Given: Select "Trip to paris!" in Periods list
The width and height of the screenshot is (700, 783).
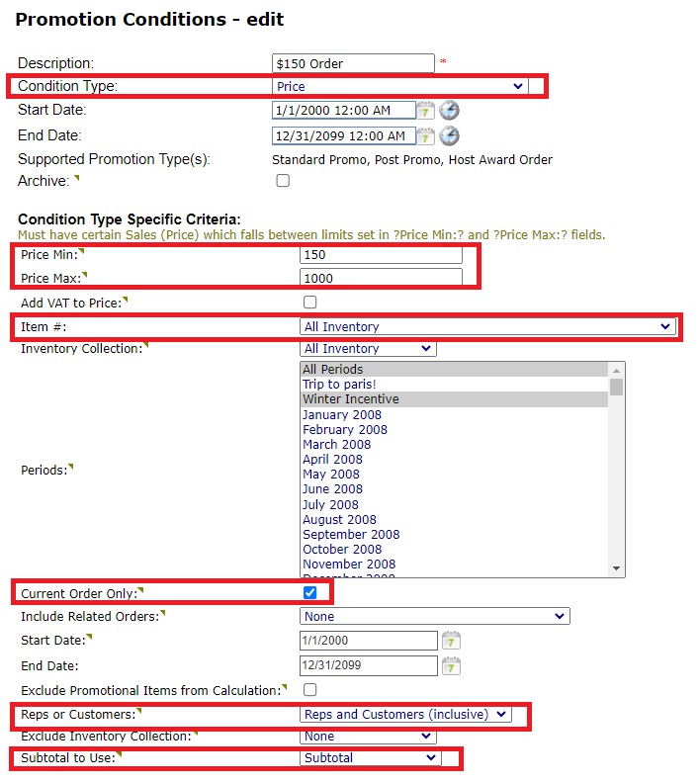Looking at the screenshot, I should tap(339, 385).
